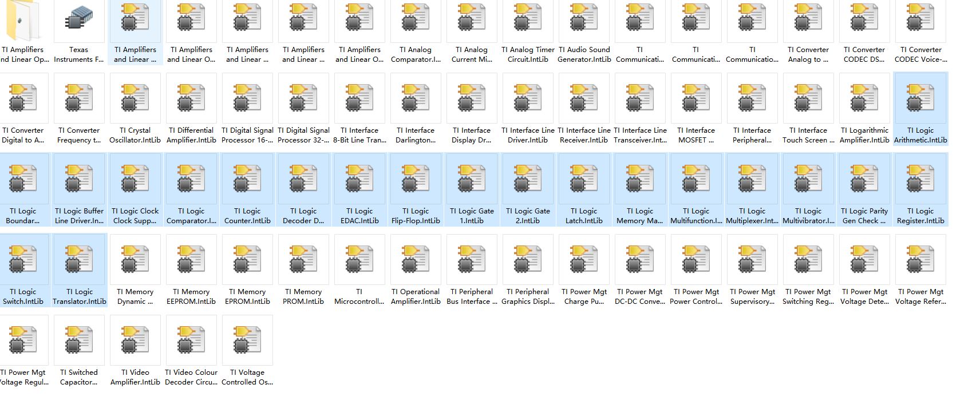Choose TI Differential Amplifier.IntLib icon

point(191,98)
